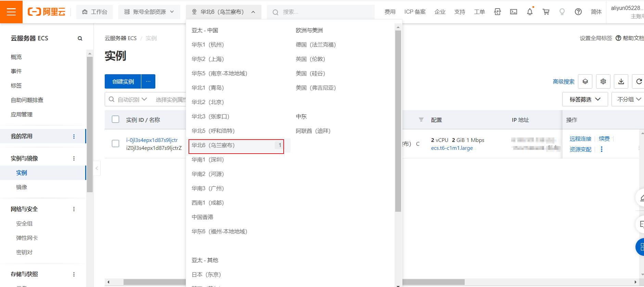Screen dimensions: 644x287
Task: Open the shopping cart
Action: pos(546,12)
